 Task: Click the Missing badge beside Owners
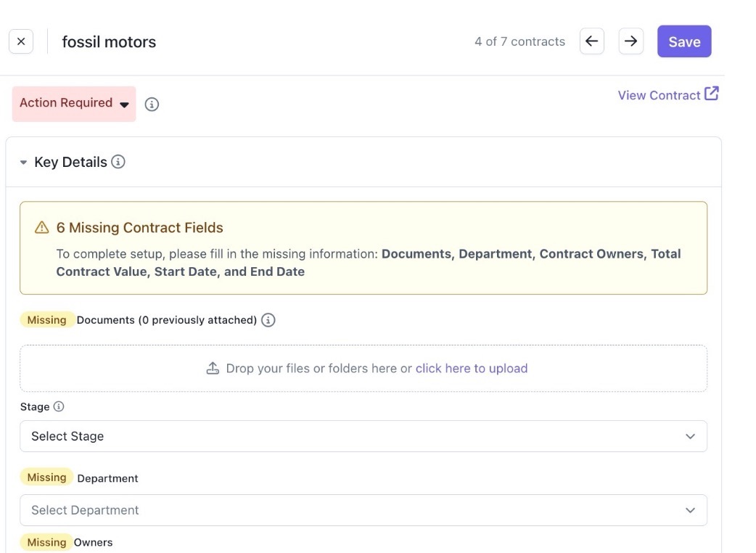pyautogui.click(x=46, y=542)
